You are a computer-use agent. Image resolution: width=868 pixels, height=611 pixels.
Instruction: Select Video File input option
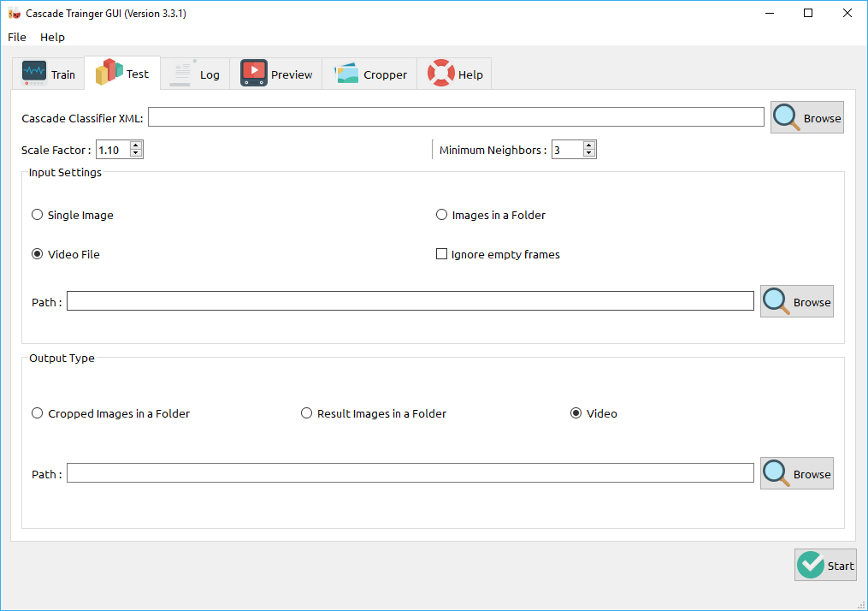tap(66, 254)
